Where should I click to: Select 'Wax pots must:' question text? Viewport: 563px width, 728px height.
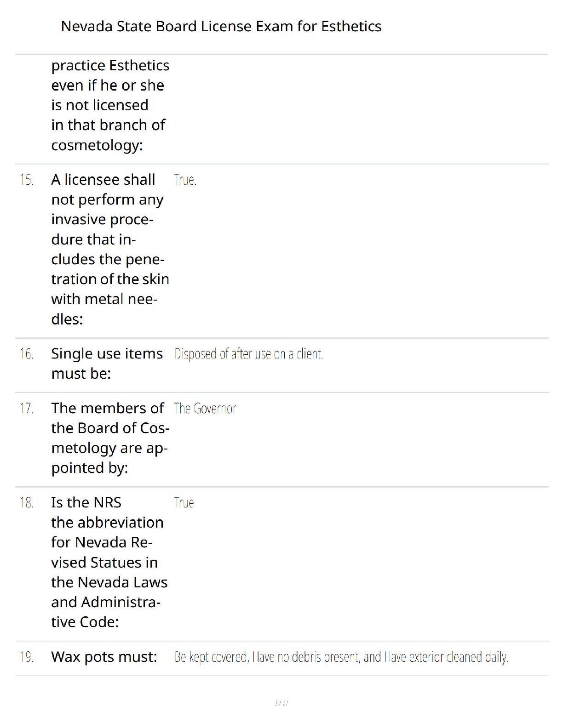click(104, 657)
